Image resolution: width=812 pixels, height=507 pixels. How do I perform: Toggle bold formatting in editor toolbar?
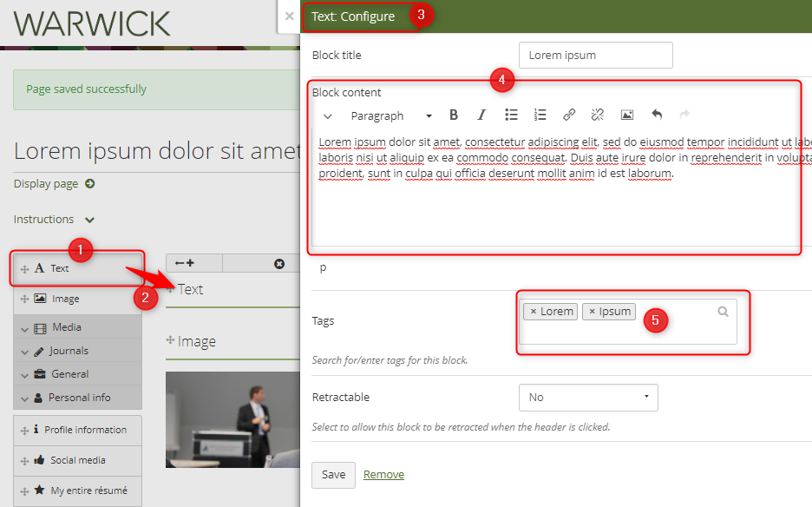pyautogui.click(x=454, y=115)
